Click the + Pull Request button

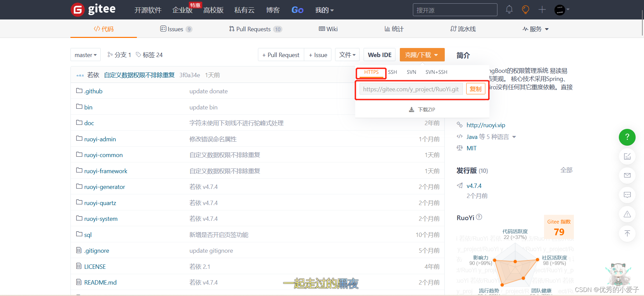(x=281, y=55)
